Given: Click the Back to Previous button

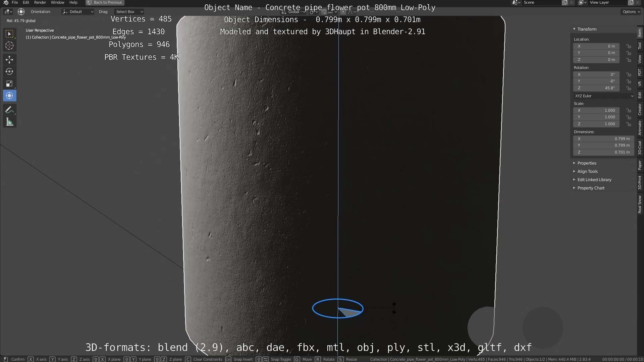Looking at the screenshot, I should point(105,3).
